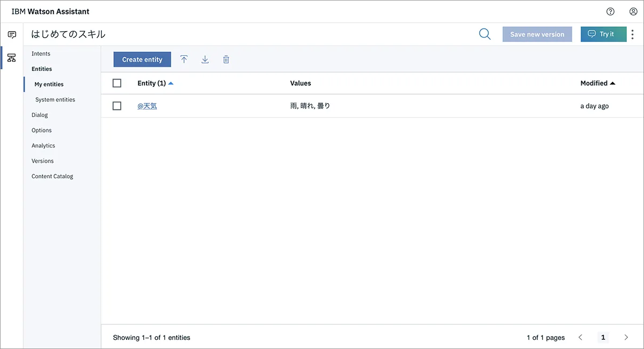Click the upload entities icon

click(184, 60)
